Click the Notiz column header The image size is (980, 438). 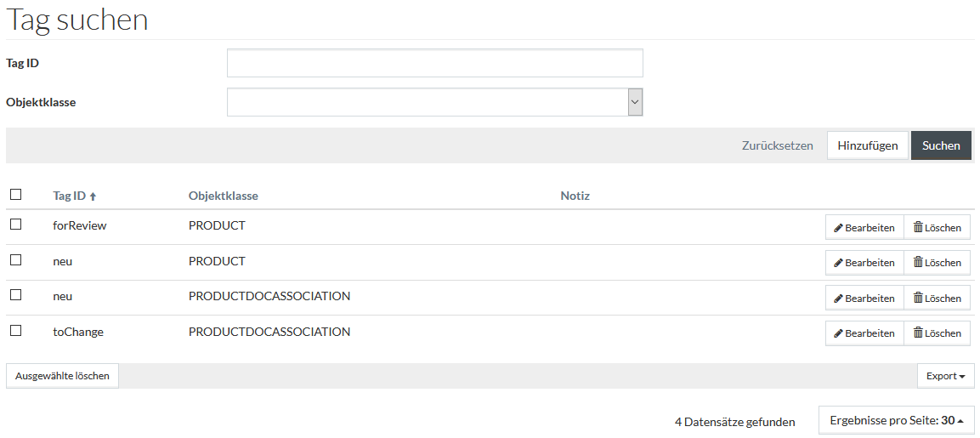pos(575,196)
